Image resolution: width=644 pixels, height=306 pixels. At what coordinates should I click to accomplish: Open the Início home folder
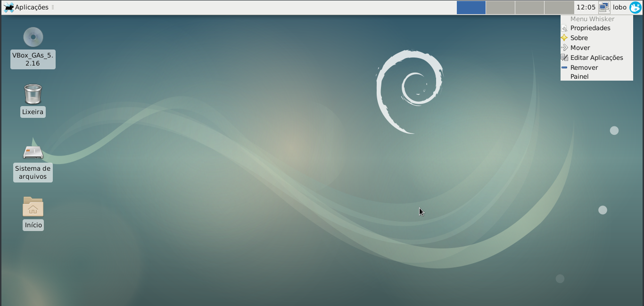point(33,207)
